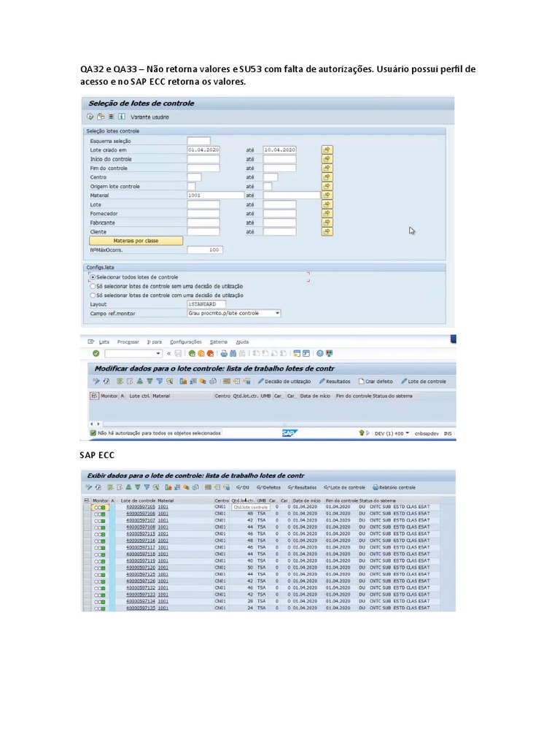Screen dimensions: 560x747
Task: Click the Layout field showing 1STANDARD
Action: [206, 304]
